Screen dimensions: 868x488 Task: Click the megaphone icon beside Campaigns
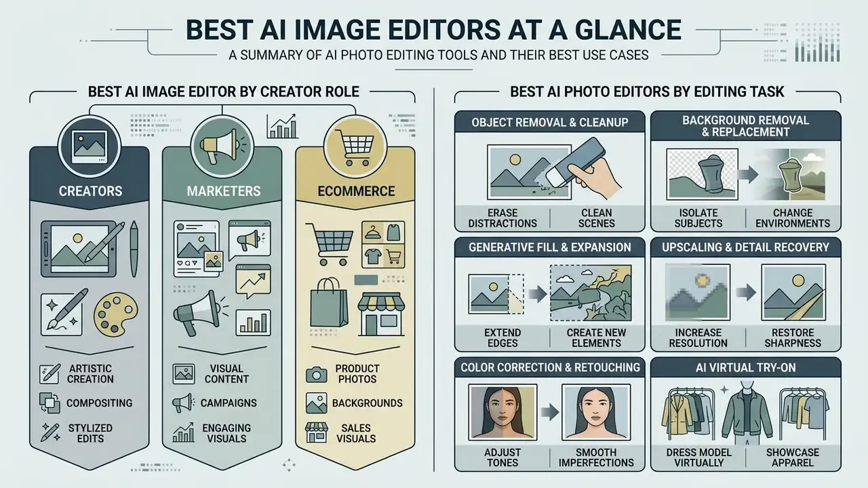pyautogui.click(x=183, y=403)
